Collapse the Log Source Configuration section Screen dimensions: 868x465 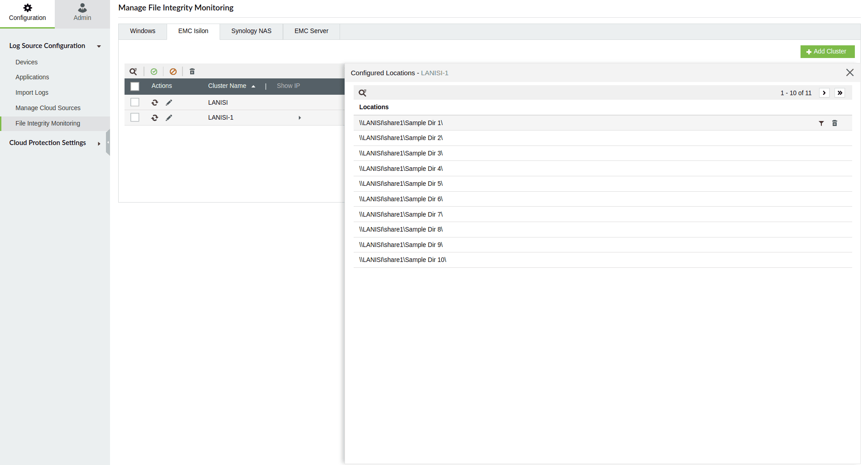tap(99, 46)
